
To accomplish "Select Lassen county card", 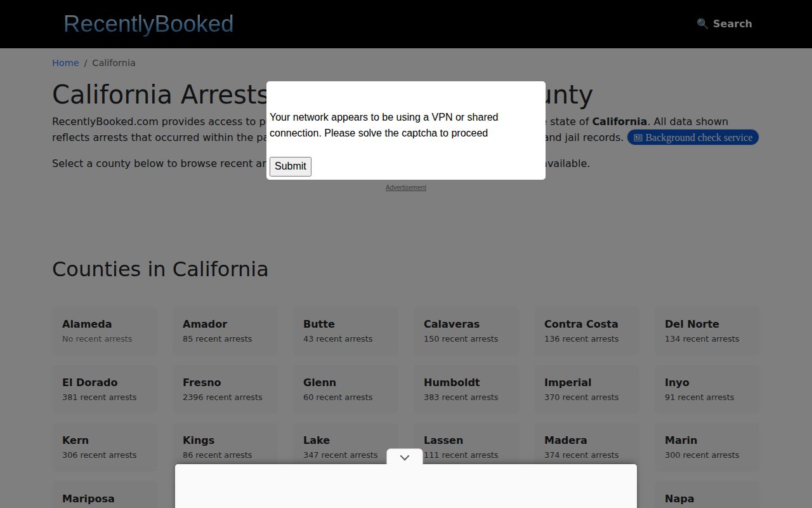I will pyautogui.click(x=466, y=443).
